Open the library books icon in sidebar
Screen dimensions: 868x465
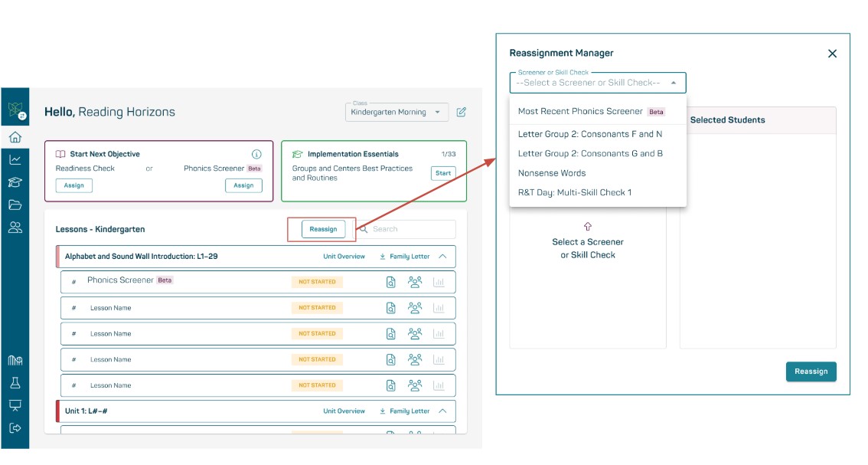point(15,361)
